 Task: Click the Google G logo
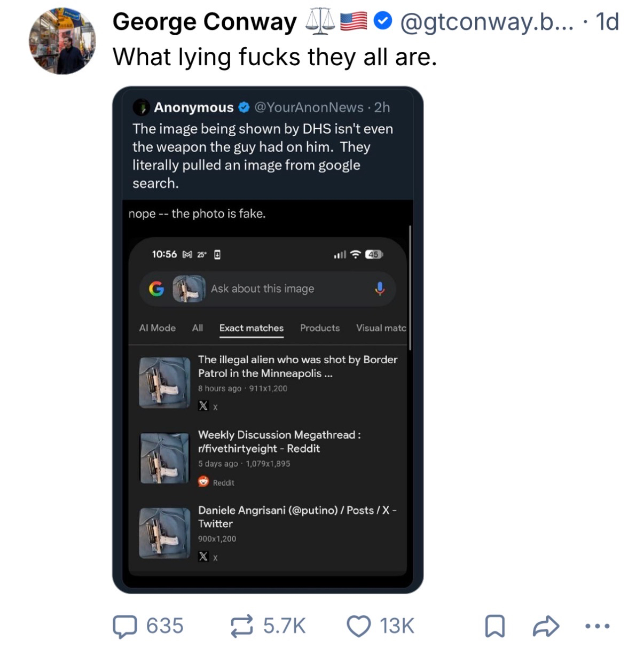(156, 289)
